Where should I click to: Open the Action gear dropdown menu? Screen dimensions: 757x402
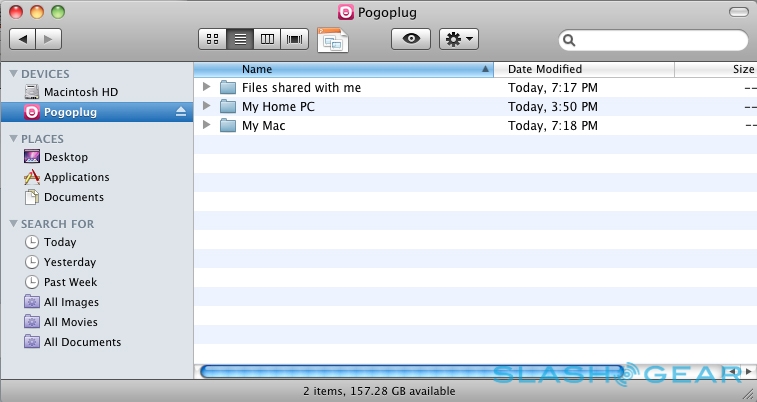click(459, 39)
